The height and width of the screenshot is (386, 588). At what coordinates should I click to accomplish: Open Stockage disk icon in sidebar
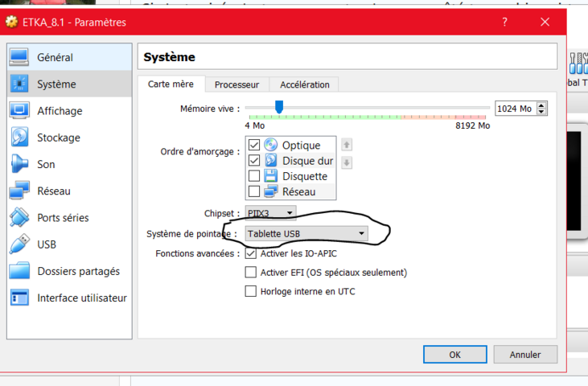click(19, 138)
